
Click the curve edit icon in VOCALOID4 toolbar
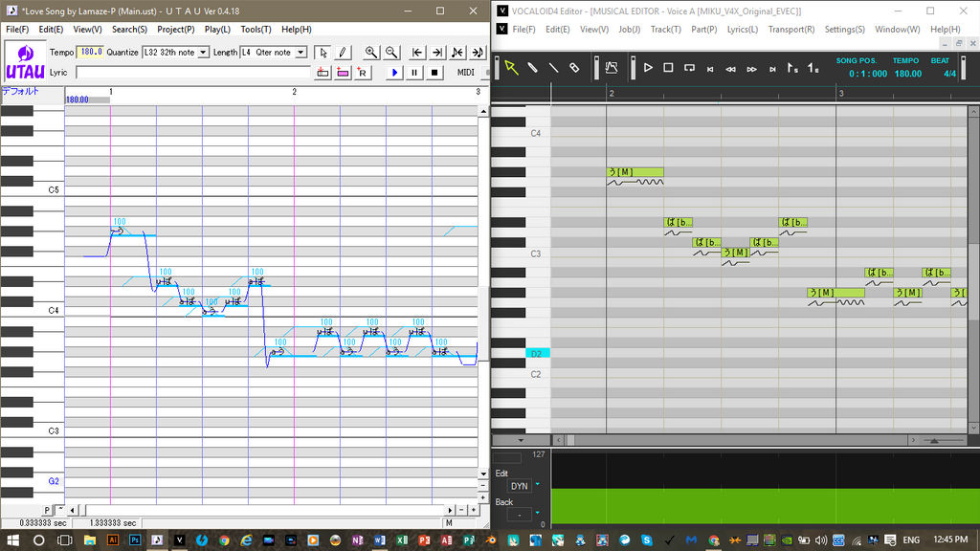point(612,68)
